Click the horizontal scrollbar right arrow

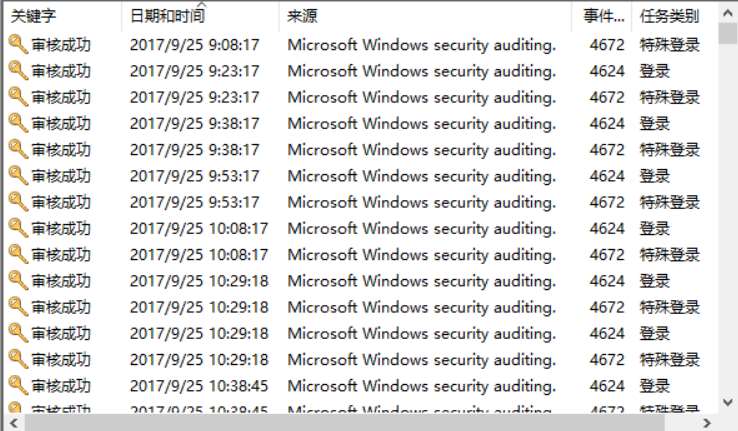pyautogui.click(x=707, y=423)
